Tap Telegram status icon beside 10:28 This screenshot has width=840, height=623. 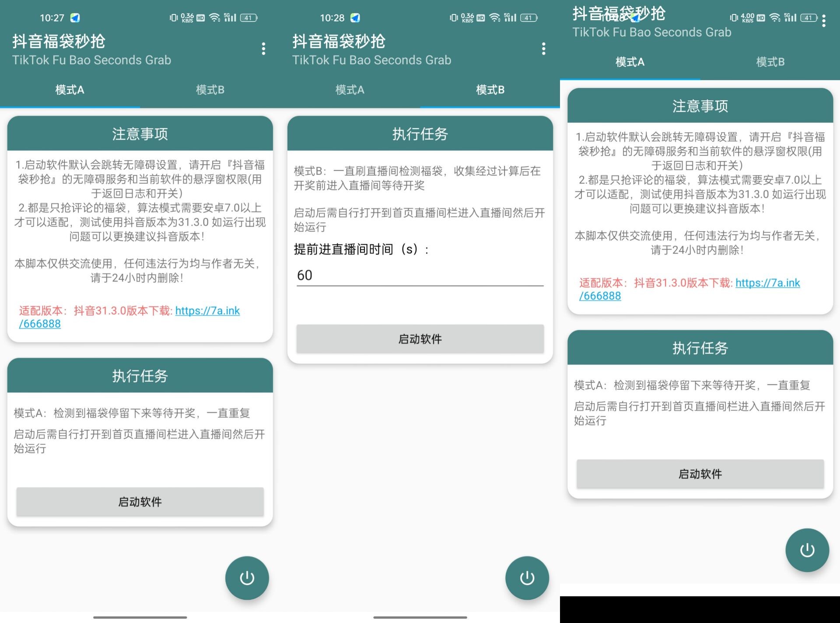pos(355,18)
